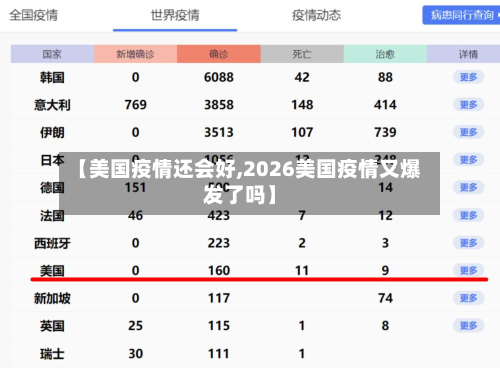Screen dimensions: 500x368
Task: Click 美国's death count 11
Action: [302, 270]
